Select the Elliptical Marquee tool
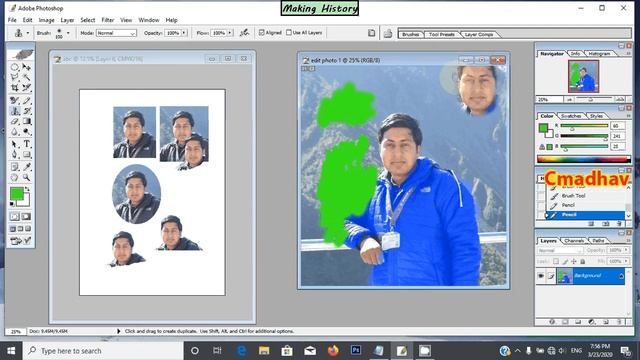 click(x=15, y=67)
